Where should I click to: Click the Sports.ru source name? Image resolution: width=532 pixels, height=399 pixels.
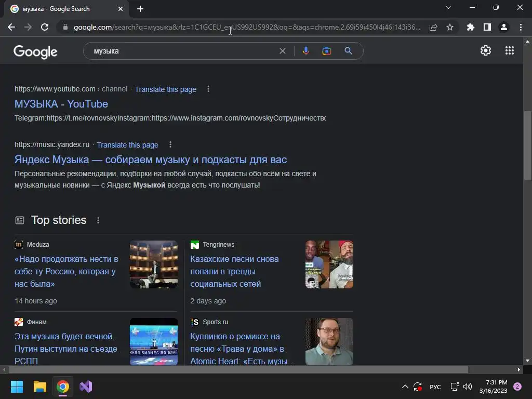[216, 322]
